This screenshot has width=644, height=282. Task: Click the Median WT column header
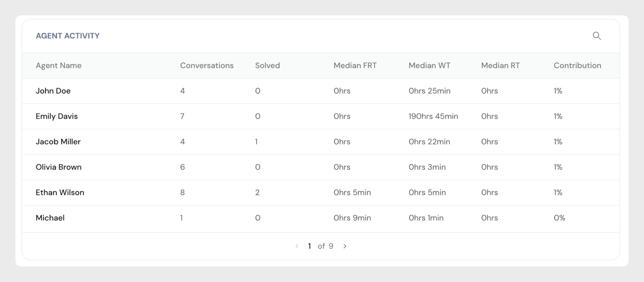tap(429, 65)
